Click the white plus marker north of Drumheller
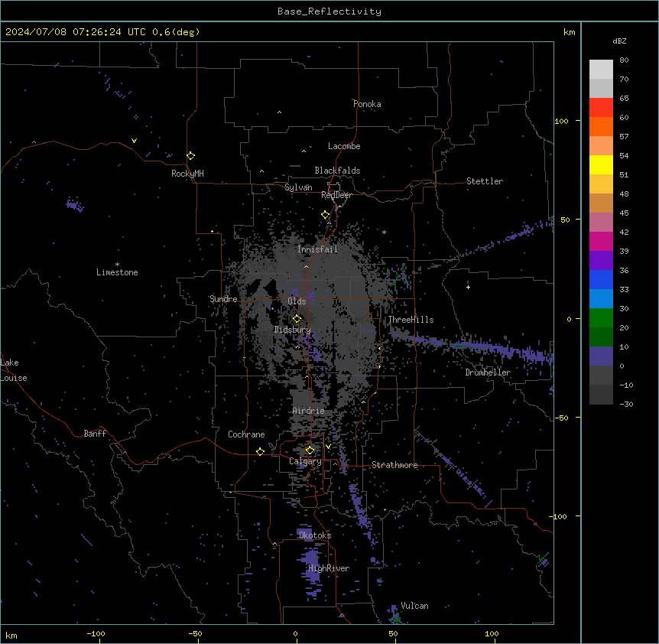 point(468,287)
